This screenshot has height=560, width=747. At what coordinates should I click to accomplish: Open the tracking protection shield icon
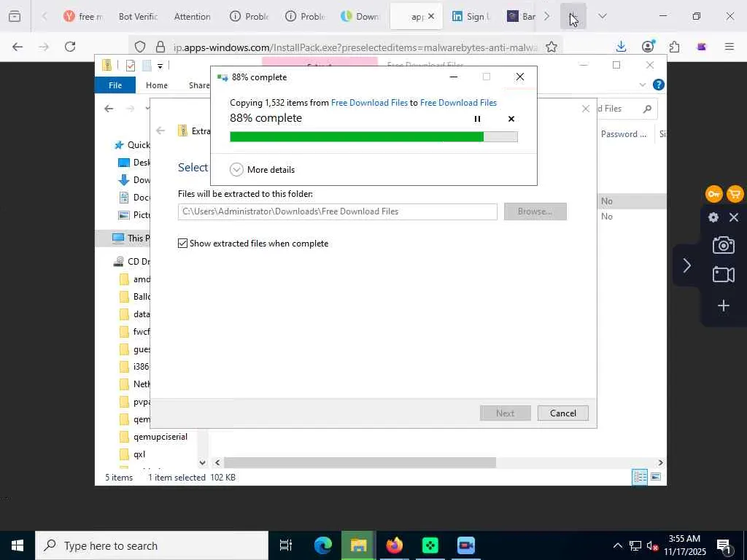(139, 47)
